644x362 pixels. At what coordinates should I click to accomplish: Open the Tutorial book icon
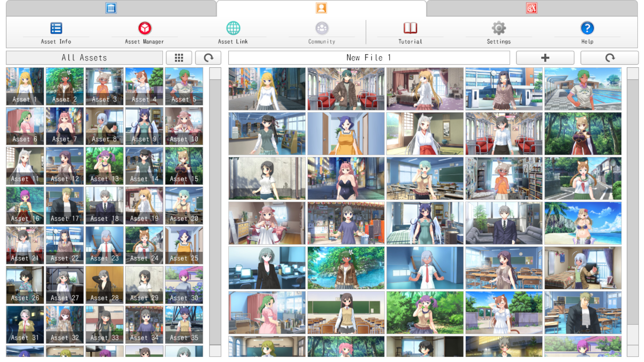410,33
